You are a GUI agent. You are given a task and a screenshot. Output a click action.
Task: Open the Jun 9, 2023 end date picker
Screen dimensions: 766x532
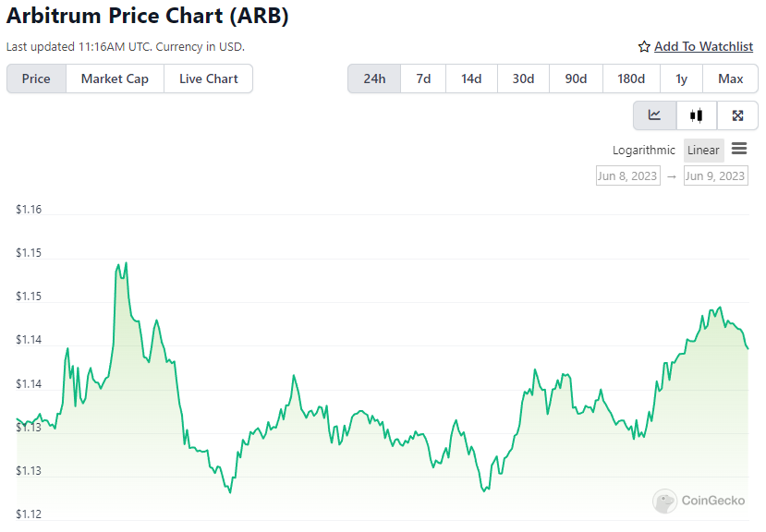715,175
